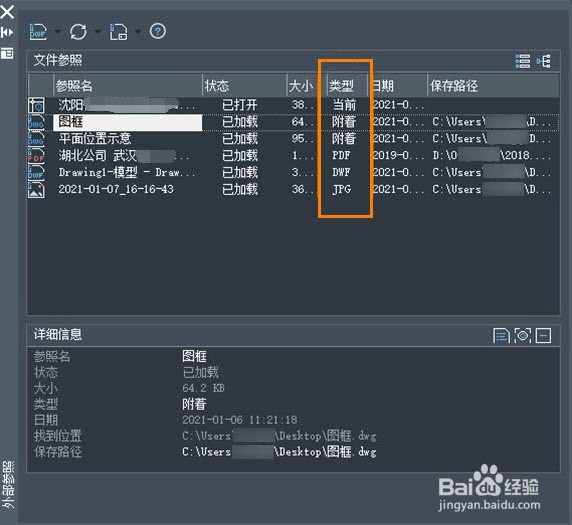Click the 2019-0... date cell
This screenshot has width=572, height=525.
(x=398, y=156)
